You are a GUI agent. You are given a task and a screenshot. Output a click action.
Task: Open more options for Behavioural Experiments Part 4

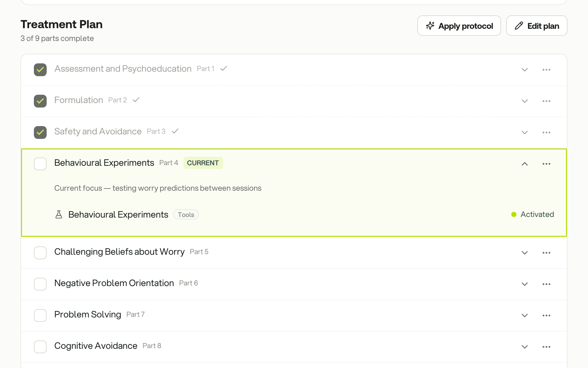tap(546, 164)
